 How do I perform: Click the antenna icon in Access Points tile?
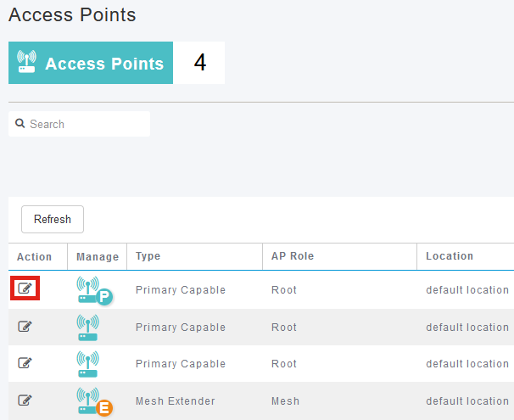[x=26, y=61]
